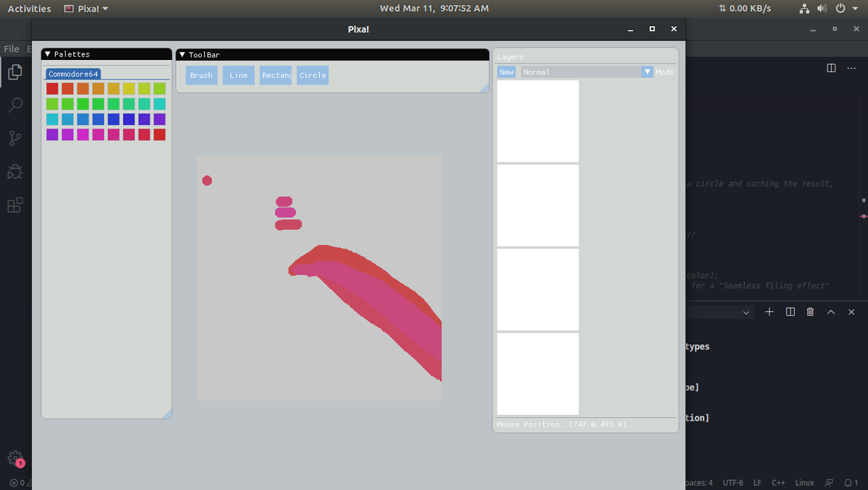Select the Brush tool in the ToolBar
The height and width of the screenshot is (490, 868).
coord(201,74)
